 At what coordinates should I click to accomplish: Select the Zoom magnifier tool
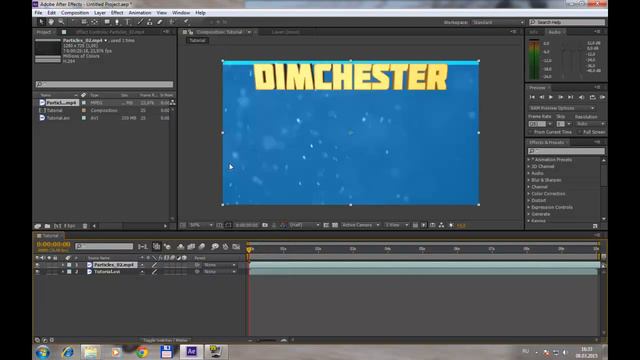pos(61,22)
